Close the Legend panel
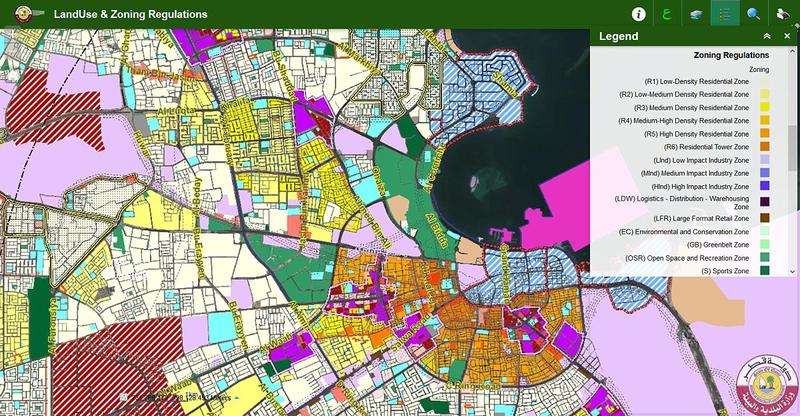Screen dimensions: 800x416 pyautogui.click(x=787, y=37)
